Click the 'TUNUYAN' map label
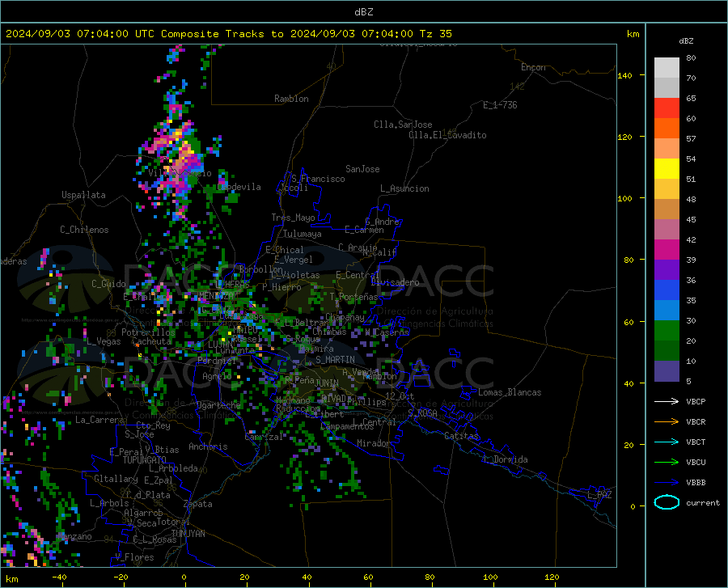This screenshot has width=728, height=588. click(x=188, y=534)
